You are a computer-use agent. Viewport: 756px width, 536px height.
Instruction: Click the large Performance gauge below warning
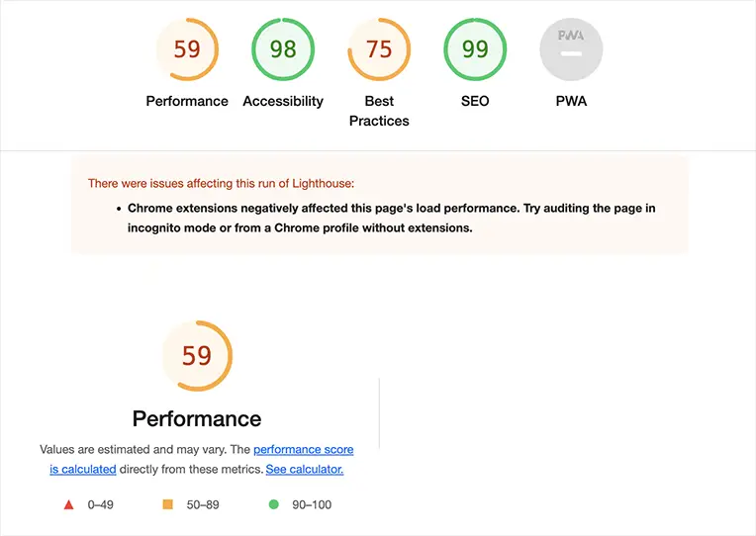coord(197,355)
